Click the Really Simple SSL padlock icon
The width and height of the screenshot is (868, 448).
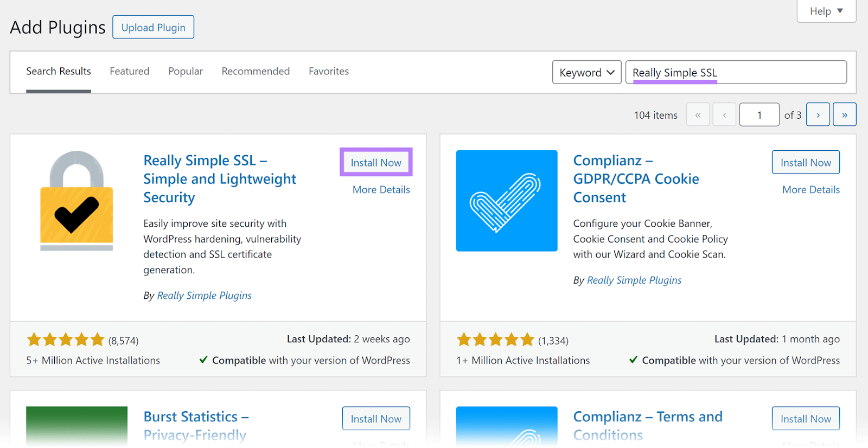[76, 201]
